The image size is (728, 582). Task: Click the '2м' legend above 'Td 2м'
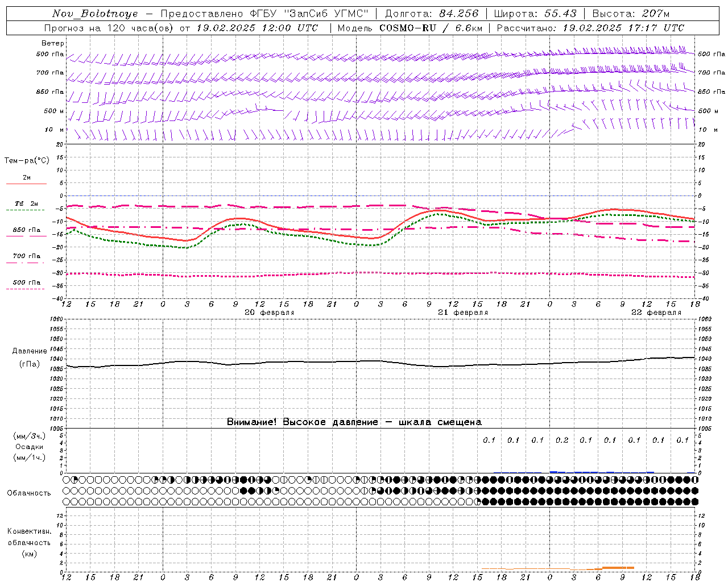(x=27, y=178)
